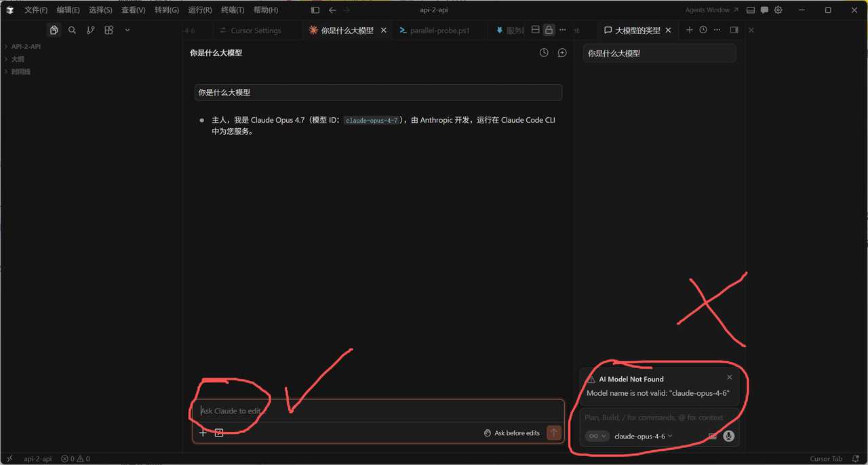The width and height of the screenshot is (868, 465).
Task: Close the 你是什么大模型 editor tab
Action: point(384,31)
